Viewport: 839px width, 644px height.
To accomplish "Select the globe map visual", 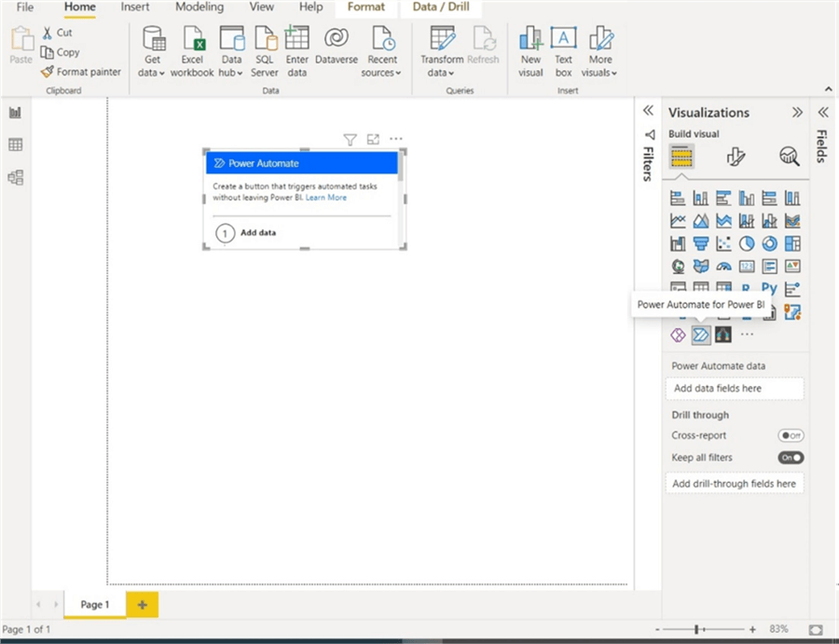I will [678, 266].
